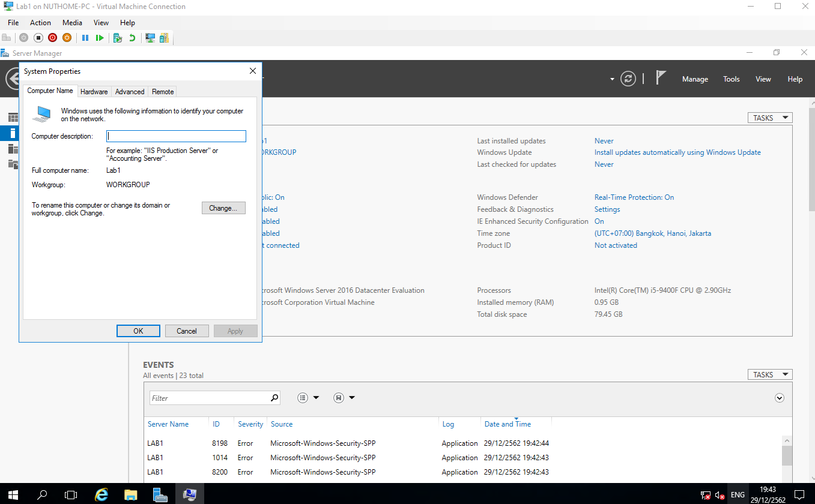815x504 pixels.
Task: Type in the Computer description field
Action: point(175,136)
